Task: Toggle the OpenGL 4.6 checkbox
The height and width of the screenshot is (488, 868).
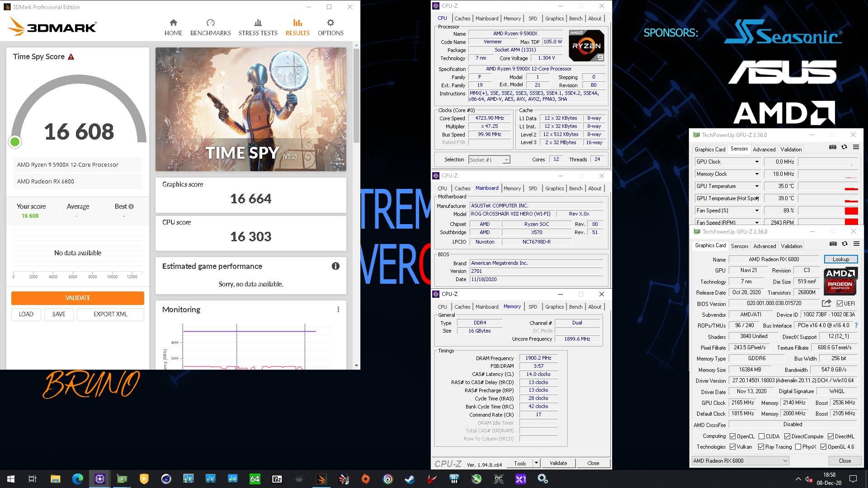Action: click(x=824, y=446)
